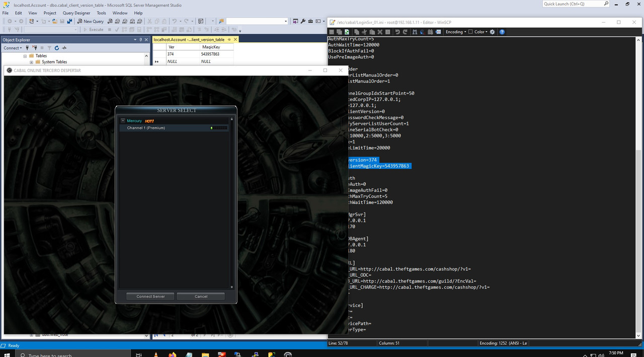Expand the System Tables node
The width and height of the screenshot is (644, 357).
(x=31, y=62)
